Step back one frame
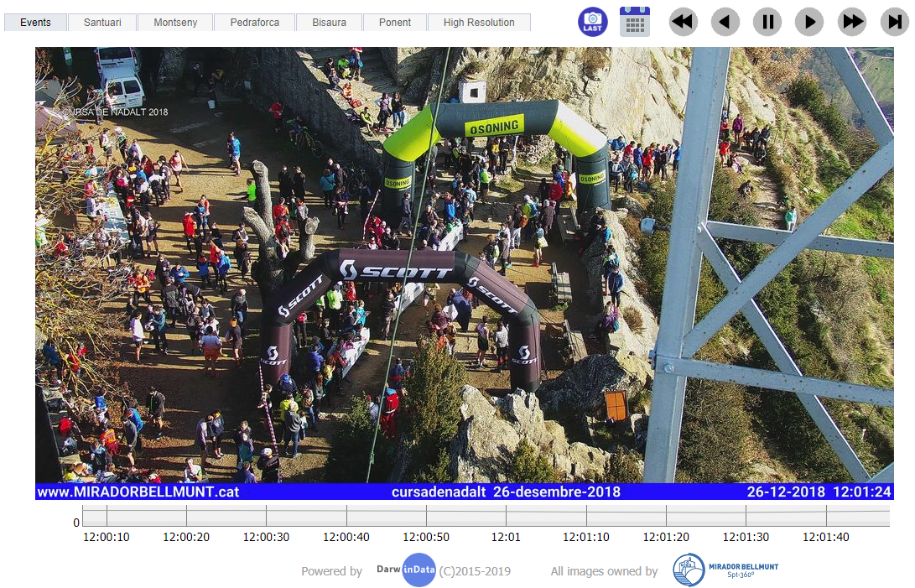 tap(725, 22)
